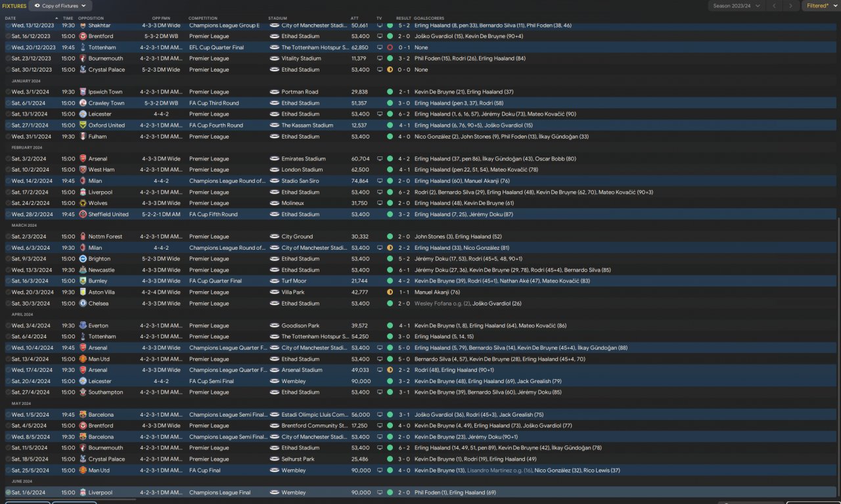Toggle the check mark for Sat, 3/2/2024
841x504 pixels.
click(8, 159)
